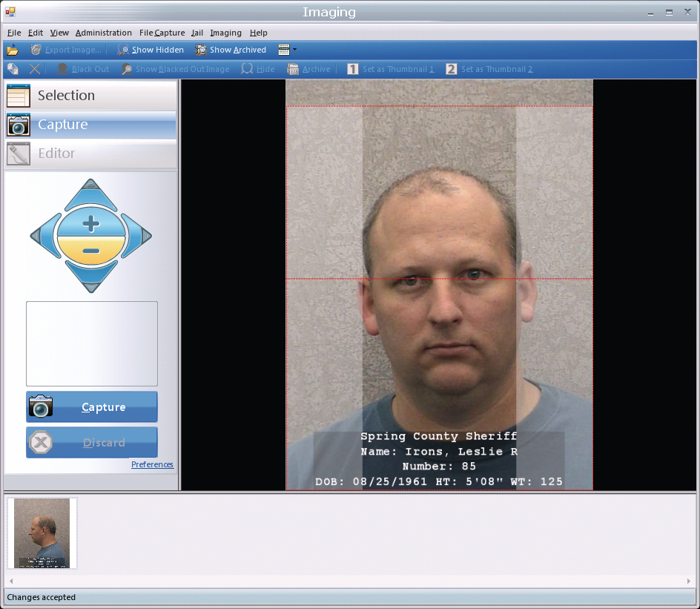Pan camera left with the left arrow
This screenshot has width=700, height=609.
tap(43, 237)
